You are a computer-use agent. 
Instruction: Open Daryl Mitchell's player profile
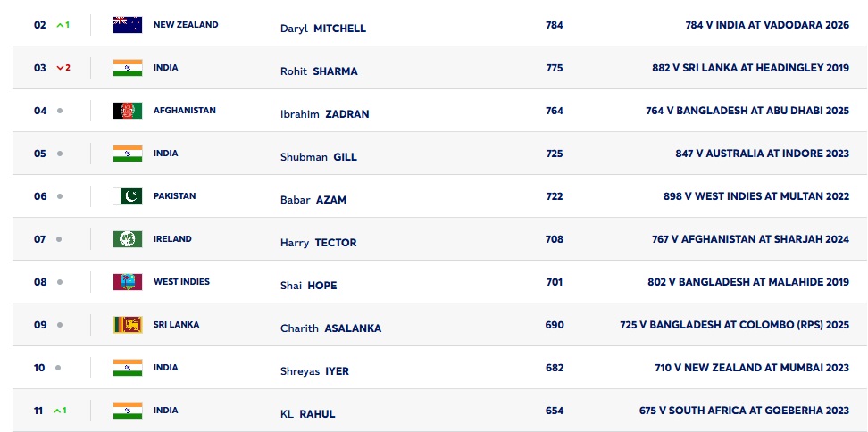(x=323, y=29)
